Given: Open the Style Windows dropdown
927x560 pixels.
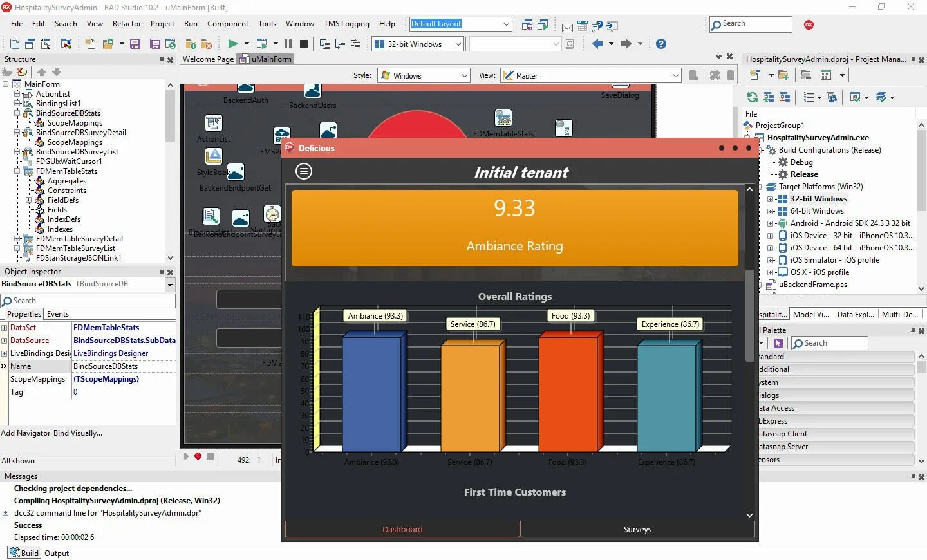Looking at the screenshot, I should pyautogui.click(x=464, y=75).
